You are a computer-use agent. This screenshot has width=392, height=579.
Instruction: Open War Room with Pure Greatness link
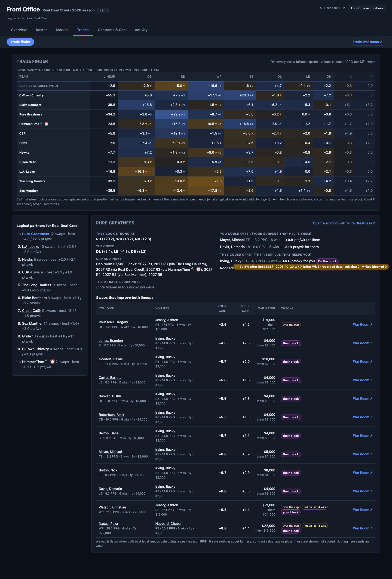click(344, 223)
